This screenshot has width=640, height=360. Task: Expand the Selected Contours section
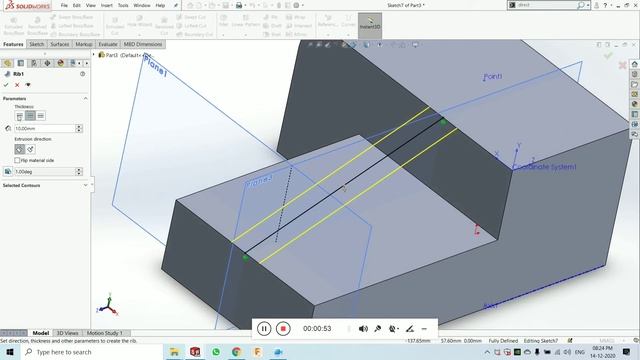click(85, 185)
